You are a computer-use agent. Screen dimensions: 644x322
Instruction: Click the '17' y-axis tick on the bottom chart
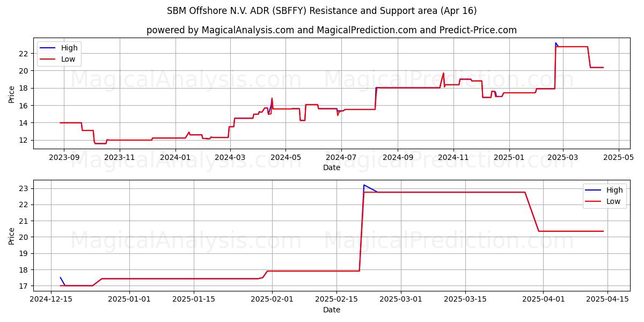click(25, 286)
